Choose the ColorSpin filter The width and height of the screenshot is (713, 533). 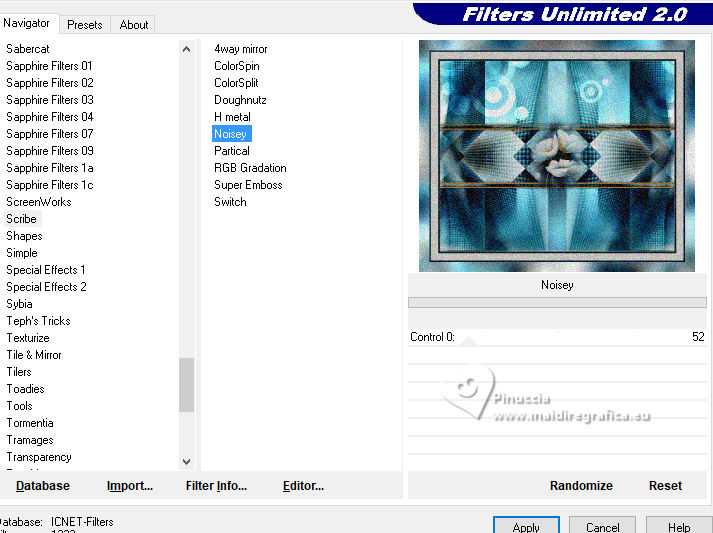(236, 66)
